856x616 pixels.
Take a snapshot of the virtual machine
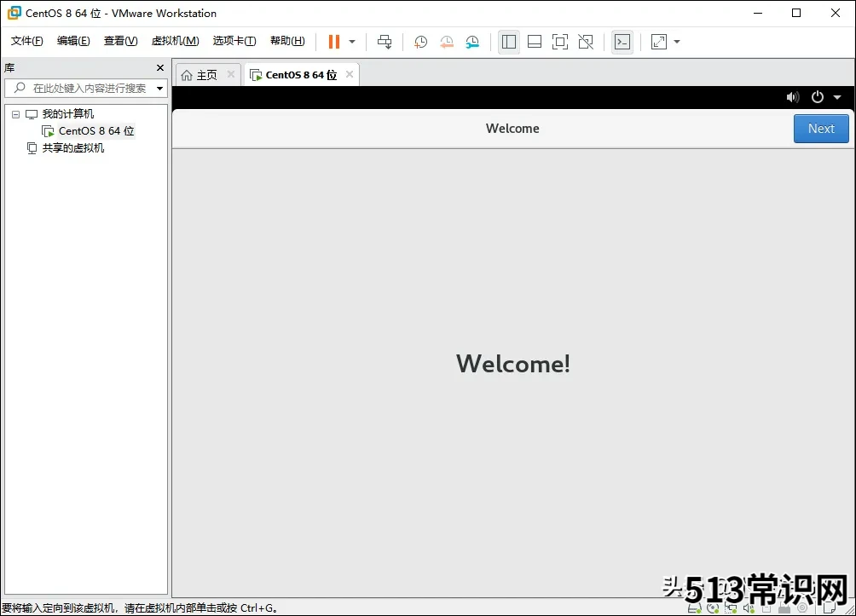click(x=420, y=42)
